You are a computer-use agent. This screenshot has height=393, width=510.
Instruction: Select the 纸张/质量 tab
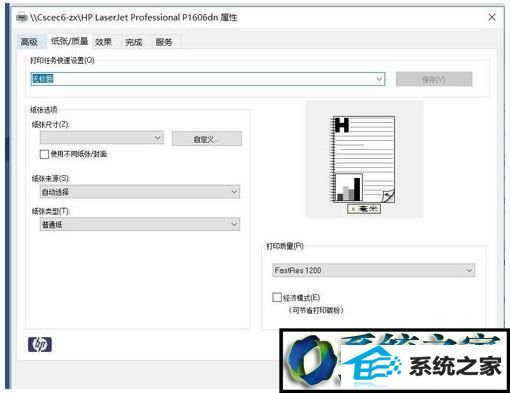(69, 41)
